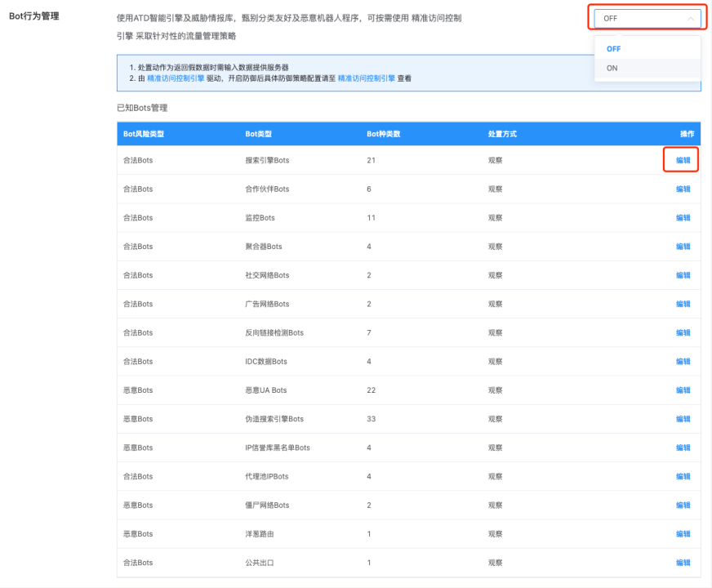
Task: Click the 操作 column header
Action: (x=687, y=134)
